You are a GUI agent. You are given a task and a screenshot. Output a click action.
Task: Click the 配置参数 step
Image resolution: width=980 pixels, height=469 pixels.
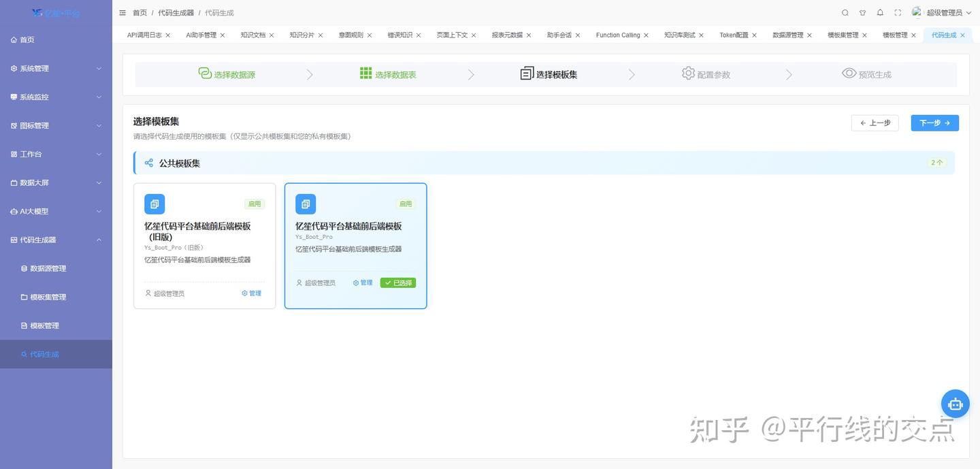[706, 74]
